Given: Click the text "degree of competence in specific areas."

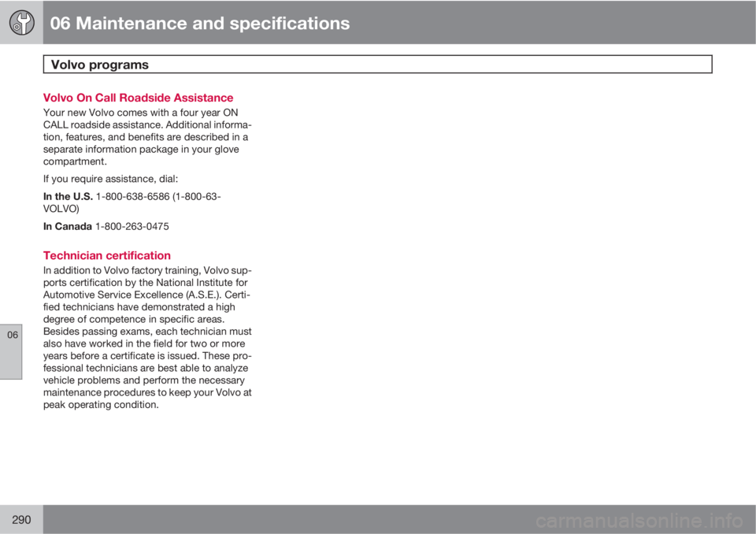Looking at the screenshot, I should tap(134, 319).
